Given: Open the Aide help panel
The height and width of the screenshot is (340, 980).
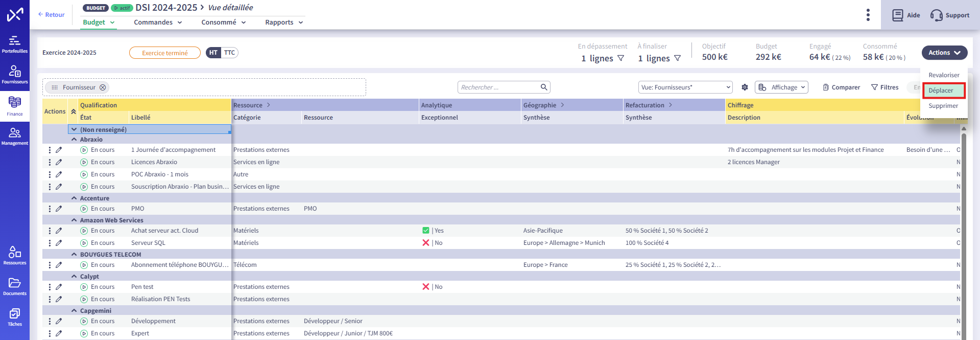Looking at the screenshot, I should 906,15.
